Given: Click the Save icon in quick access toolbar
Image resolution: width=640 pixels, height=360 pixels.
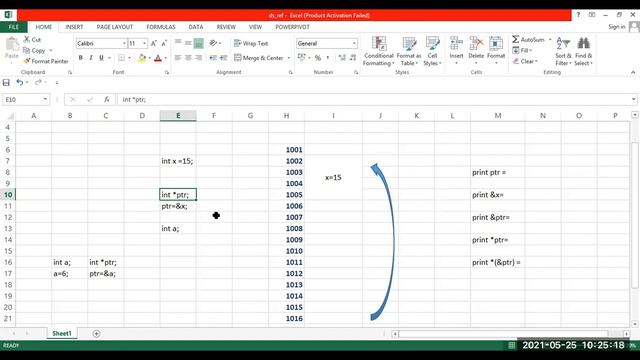Looking at the screenshot, I should tap(6, 82).
